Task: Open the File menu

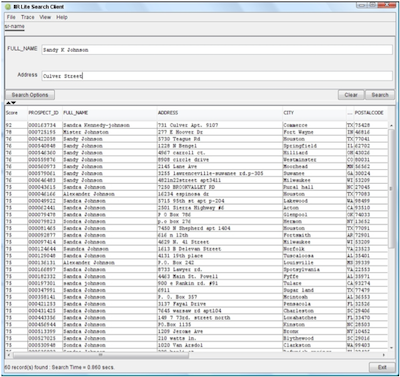Action: point(11,17)
